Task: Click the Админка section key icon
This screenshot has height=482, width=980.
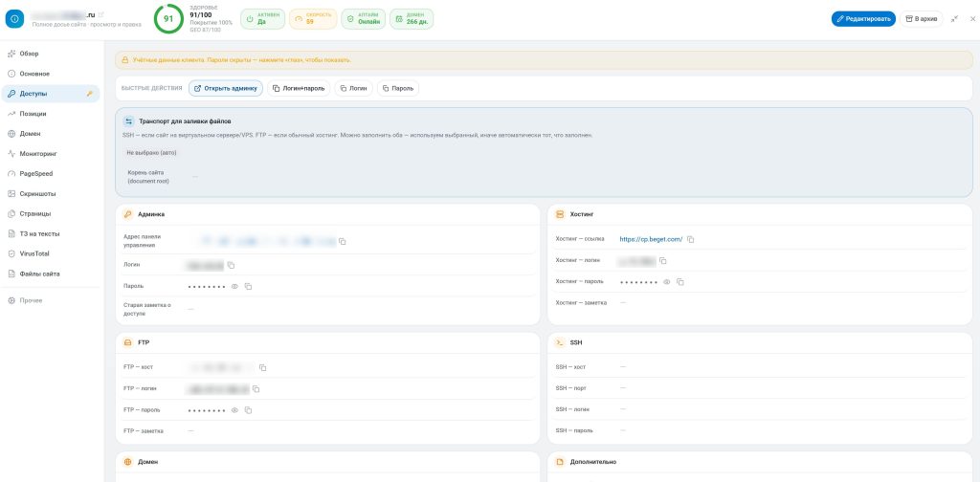Action: click(127, 214)
